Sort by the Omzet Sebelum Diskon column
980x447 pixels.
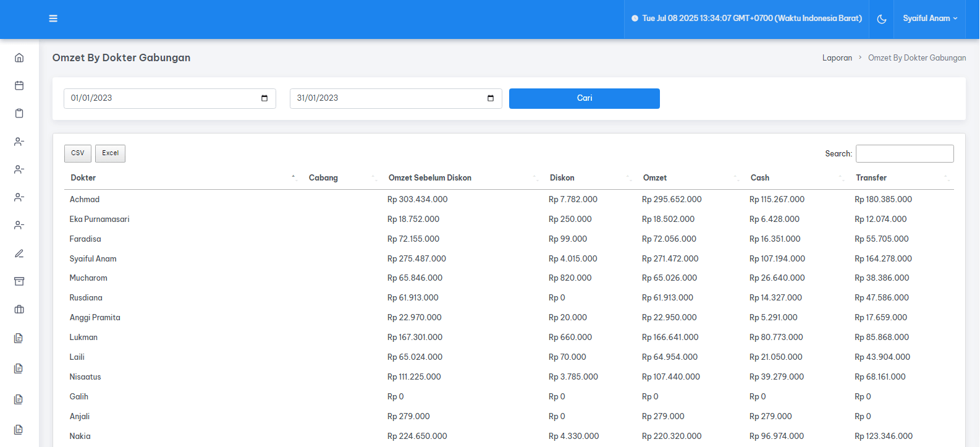pos(463,178)
